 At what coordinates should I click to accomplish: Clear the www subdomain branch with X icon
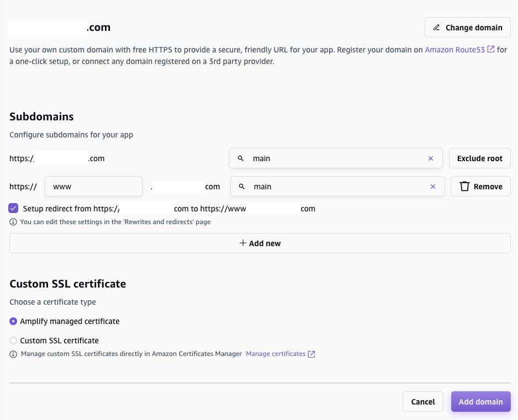[433, 187]
